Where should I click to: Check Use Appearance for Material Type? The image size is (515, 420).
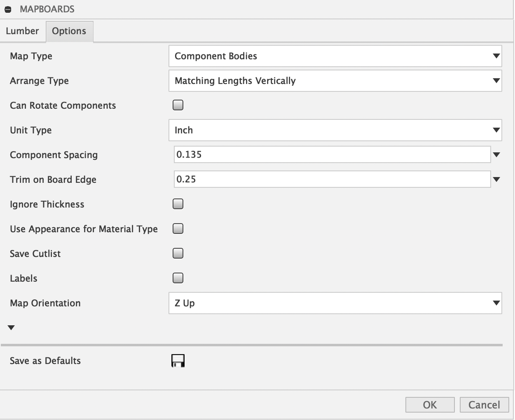coord(178,229)
